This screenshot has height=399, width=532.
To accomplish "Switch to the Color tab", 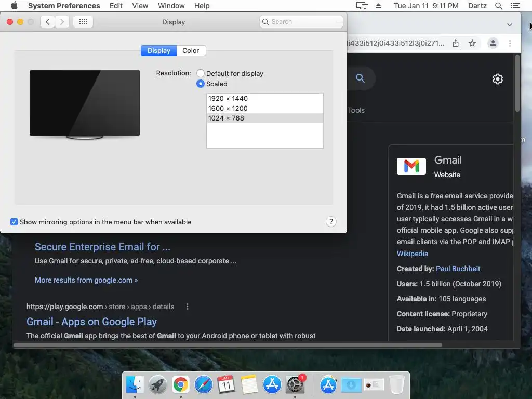I will pyautogui.click(x=191, y=50).
